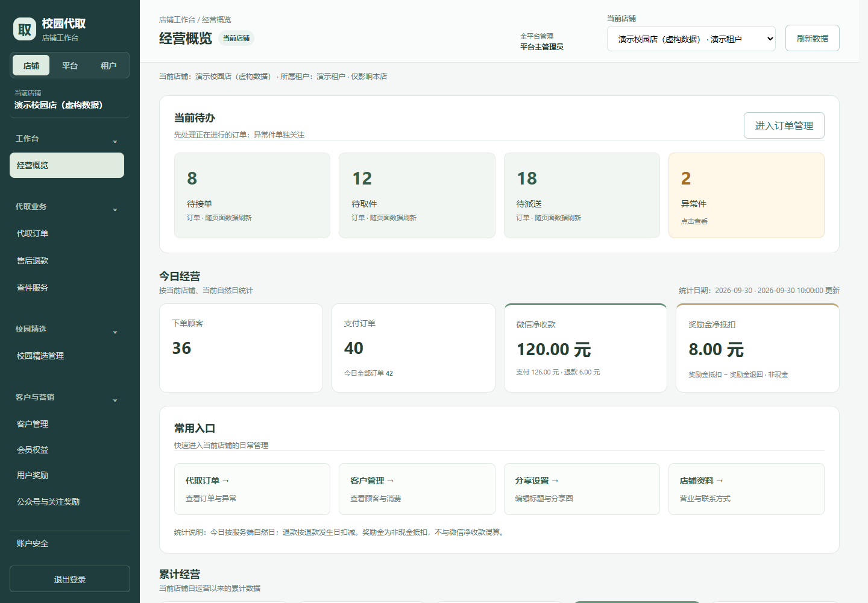Click the 取 logo icon in the sidebar
The width and height of the screenshot is (868, 603).
(x=25, y=29)
